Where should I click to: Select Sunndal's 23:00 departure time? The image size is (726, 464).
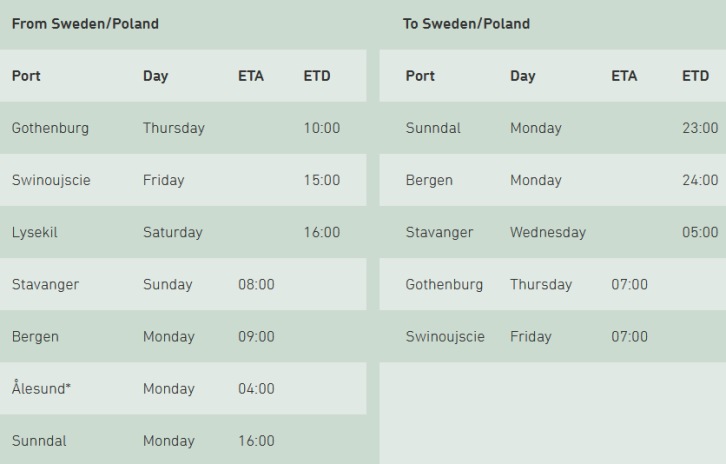click(x=699, y=128)
